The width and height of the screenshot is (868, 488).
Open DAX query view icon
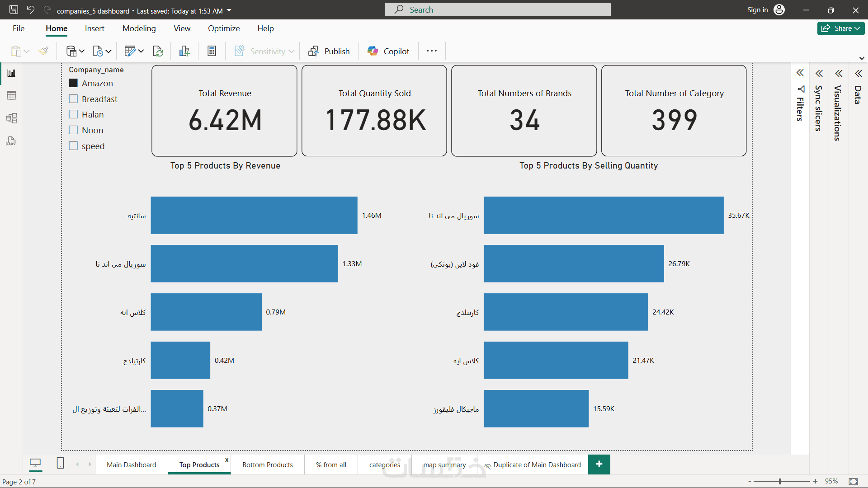click(11, 141)
